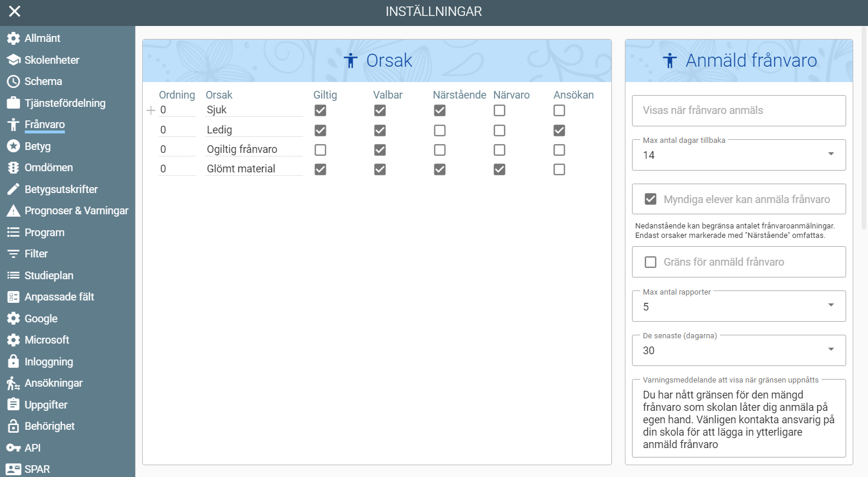Click the padlock icon for Inloggning
868x477 pixels.
[14, 362]
